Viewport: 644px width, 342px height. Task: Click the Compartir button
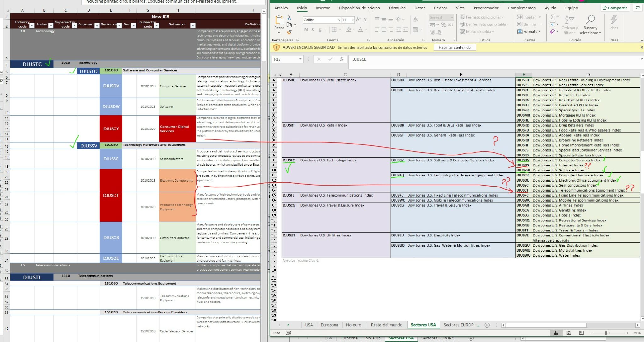coord(615,8)
